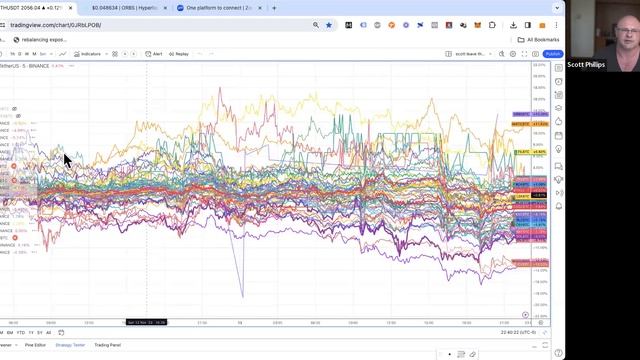Open TetherUS symbol legend options
Image resolution: width=640 pixels, height=360 pixels.
(71, 66)
